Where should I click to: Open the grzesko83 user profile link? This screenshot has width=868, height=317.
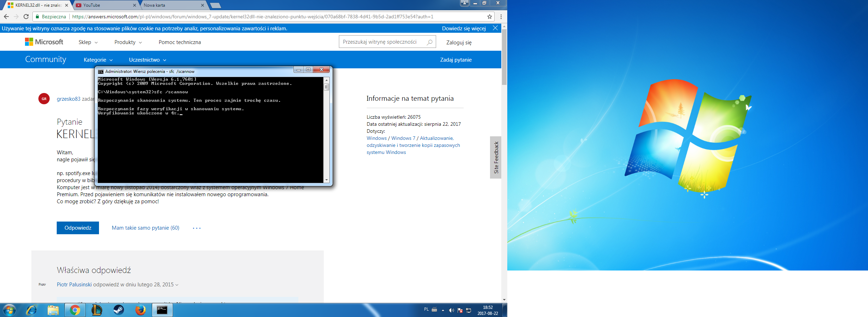click(69, 99)
